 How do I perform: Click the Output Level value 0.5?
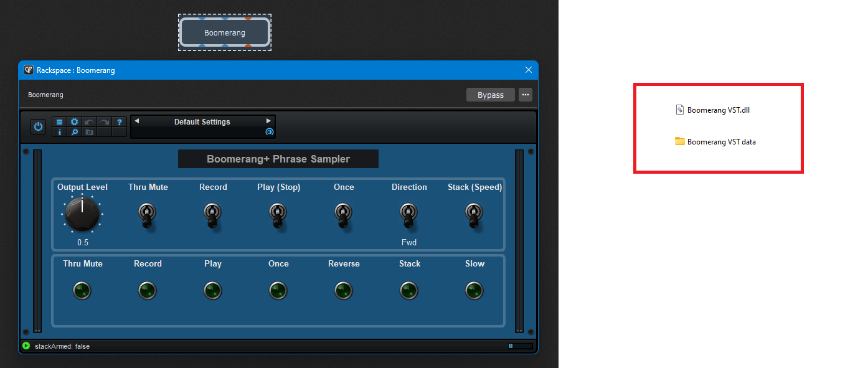[83, 242]
